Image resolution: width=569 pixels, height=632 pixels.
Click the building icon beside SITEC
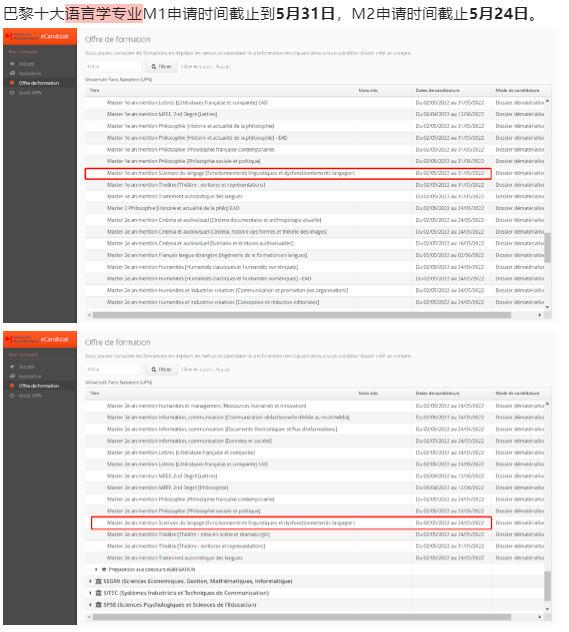coord(98,593)
